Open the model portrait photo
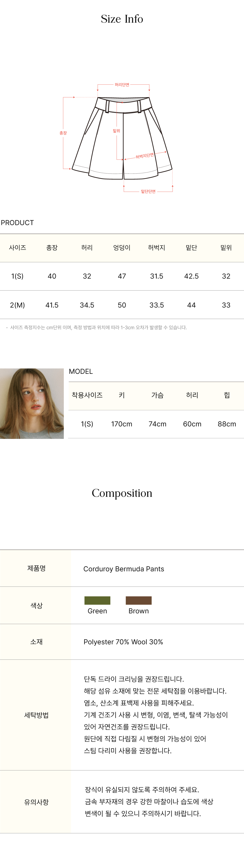This screenshot has width=244, height=868. coord(32,403)
